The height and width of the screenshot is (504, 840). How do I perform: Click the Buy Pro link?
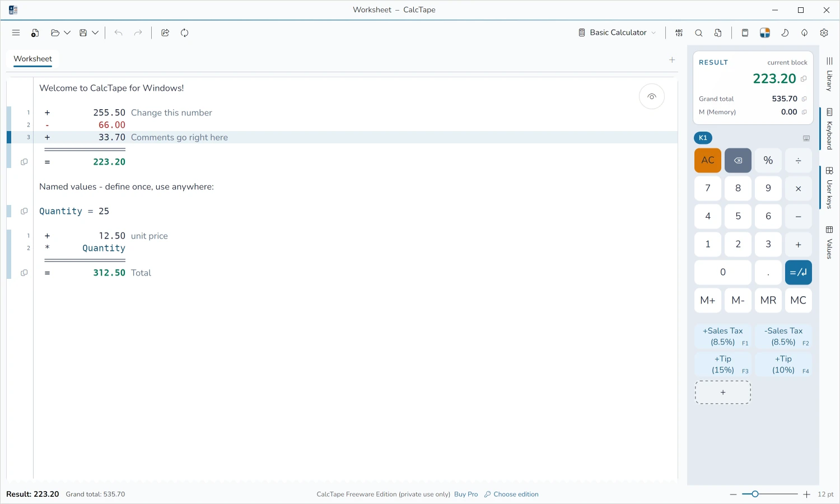click(466, 494)
